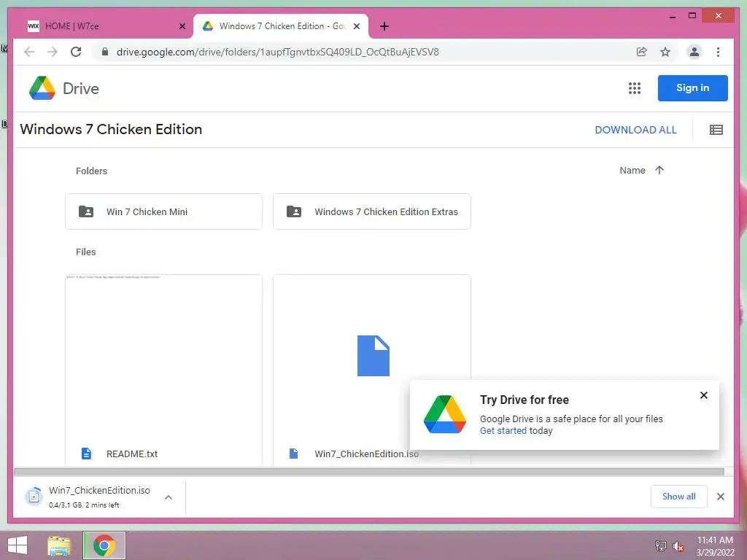Switch to list layout view

point(716,130)
